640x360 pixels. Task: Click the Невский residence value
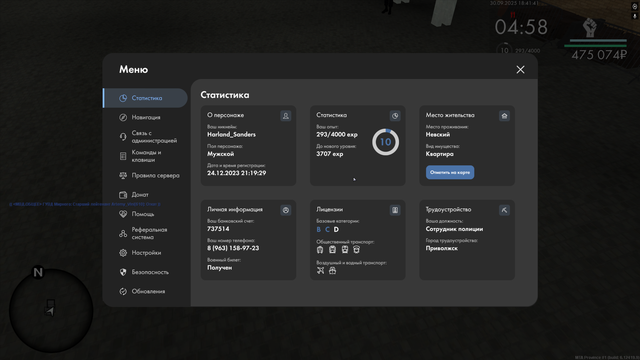click(x=438, y=135)
